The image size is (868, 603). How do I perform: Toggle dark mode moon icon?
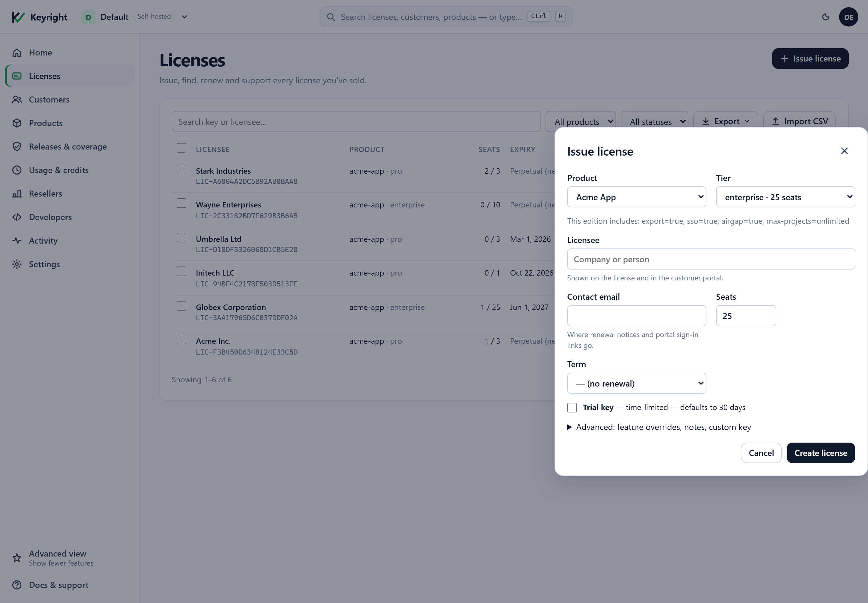tap(826, 17)
